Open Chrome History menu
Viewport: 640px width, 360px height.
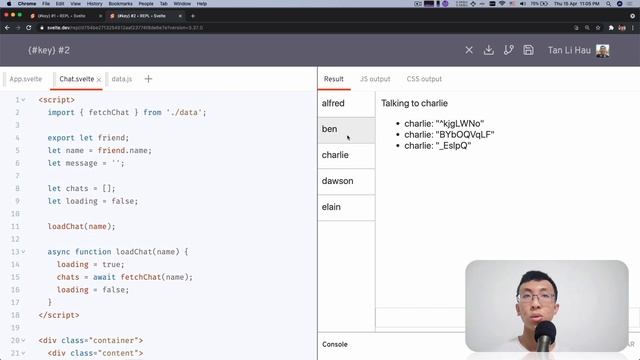tap(95, 4)
